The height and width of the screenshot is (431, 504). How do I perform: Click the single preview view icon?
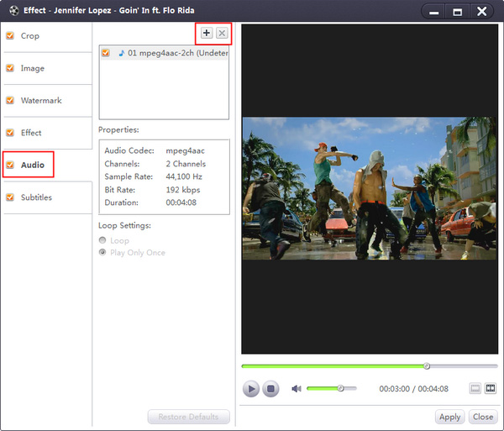475,388
